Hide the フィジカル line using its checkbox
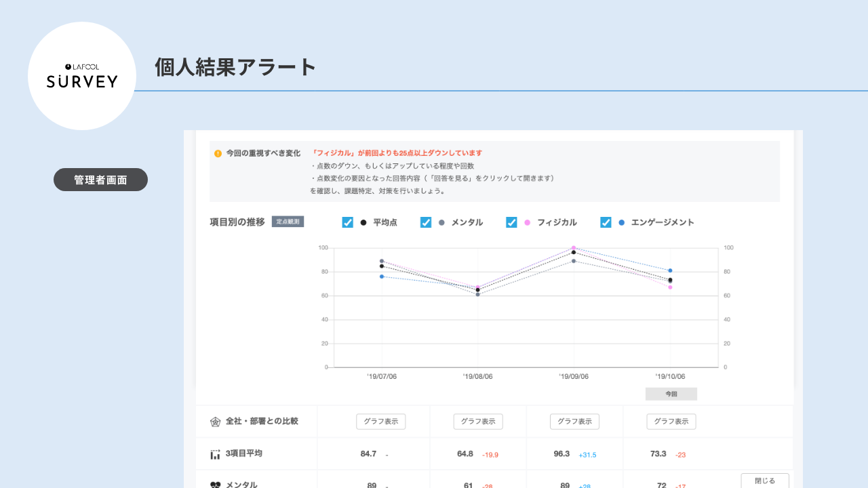The image size is (868, 488). point(511,222)
